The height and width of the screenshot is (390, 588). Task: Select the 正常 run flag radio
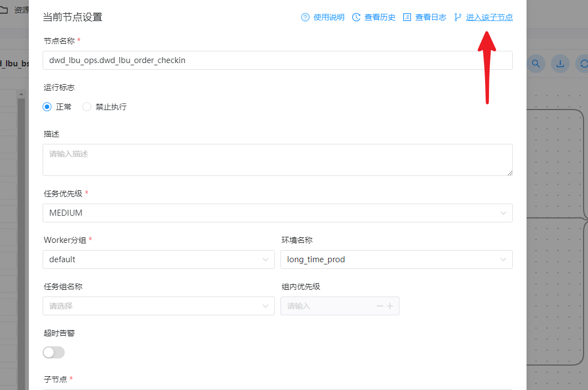47,107
